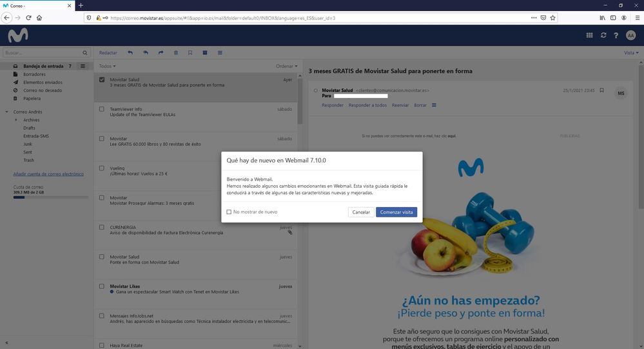Click the trash Delete icon in toolbar
Image resolution: width=644 pixels, height=349 pixels.
(x=175, y=52)
